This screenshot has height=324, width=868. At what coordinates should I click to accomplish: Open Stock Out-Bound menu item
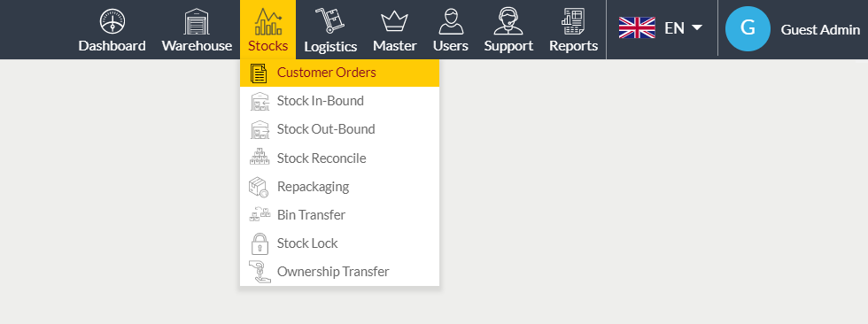339,129
